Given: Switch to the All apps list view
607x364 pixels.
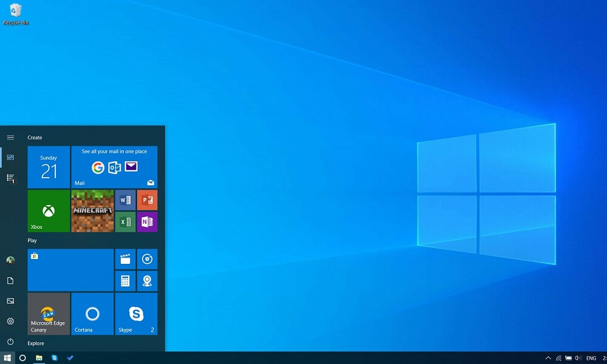Looking at the screenshot, I should [10, 178].
